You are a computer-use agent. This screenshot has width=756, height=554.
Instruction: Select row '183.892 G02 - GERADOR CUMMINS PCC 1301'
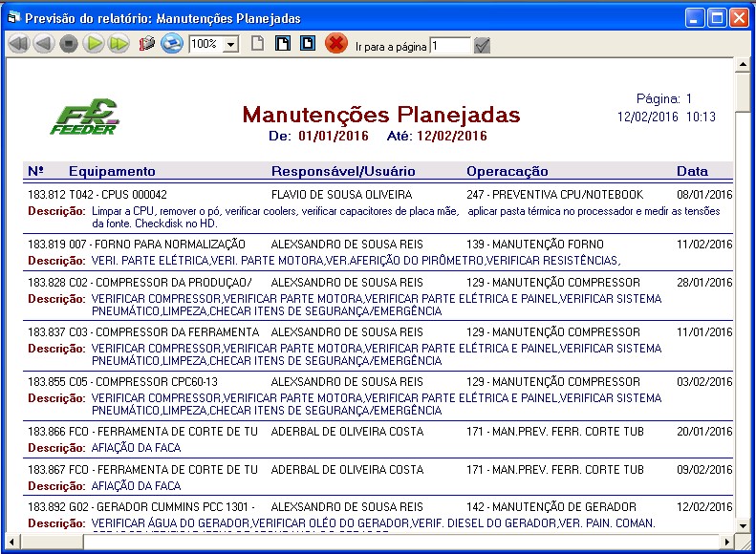click(378, 507)
